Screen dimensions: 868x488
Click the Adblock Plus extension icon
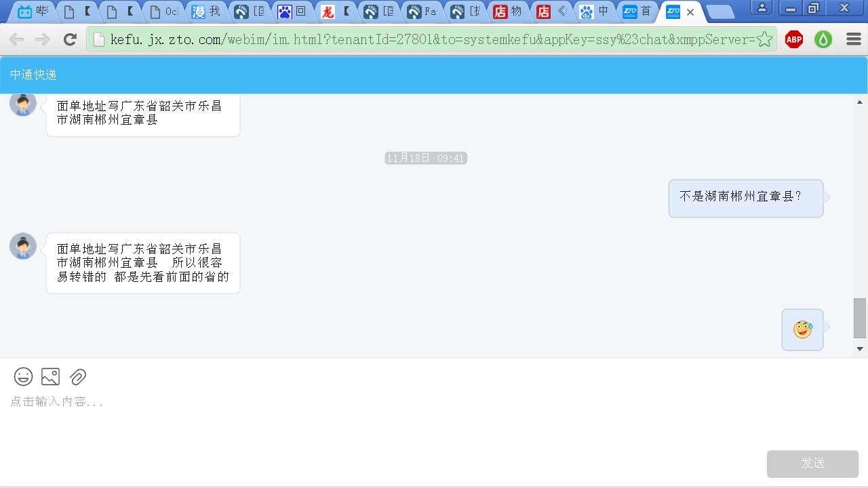tap(793, 39)
